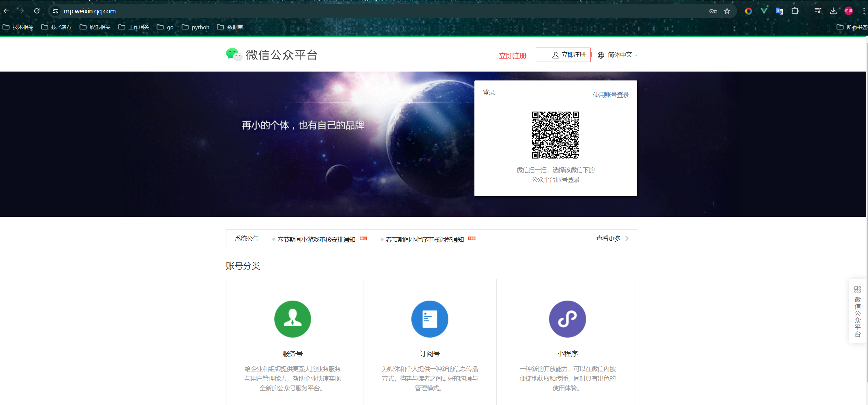
Task: Reload the page with refresh icon
Action: [37, 11]
